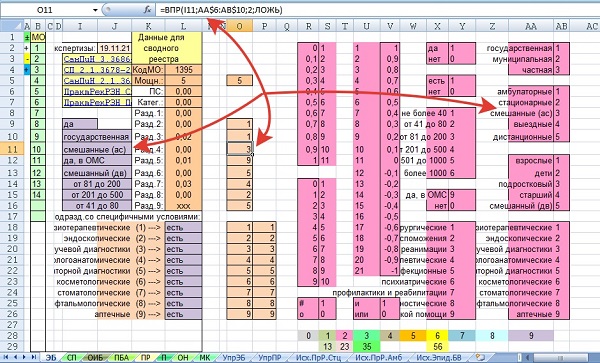Image resolution: width=600 pixels, height=363 pixels.
Task: Select the Исх.ПрР.Амб sheet tab
Action: click(378, 358)
